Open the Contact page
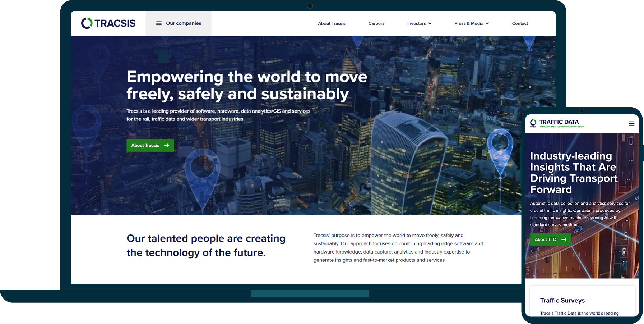 coord(520,23)
